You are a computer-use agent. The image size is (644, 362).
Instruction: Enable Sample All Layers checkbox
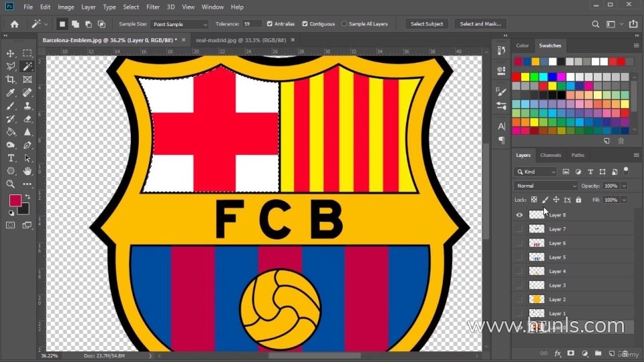click(x=344, y=24)
